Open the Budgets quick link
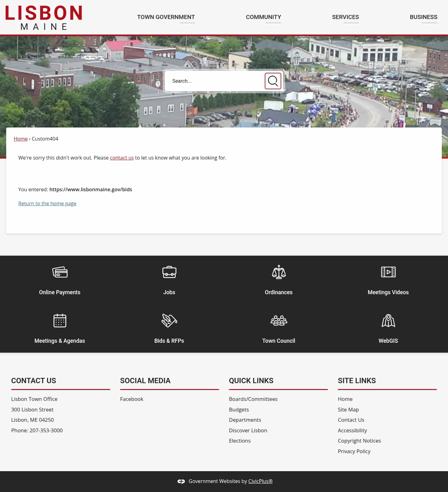448x492 pixels. (239, 410)
